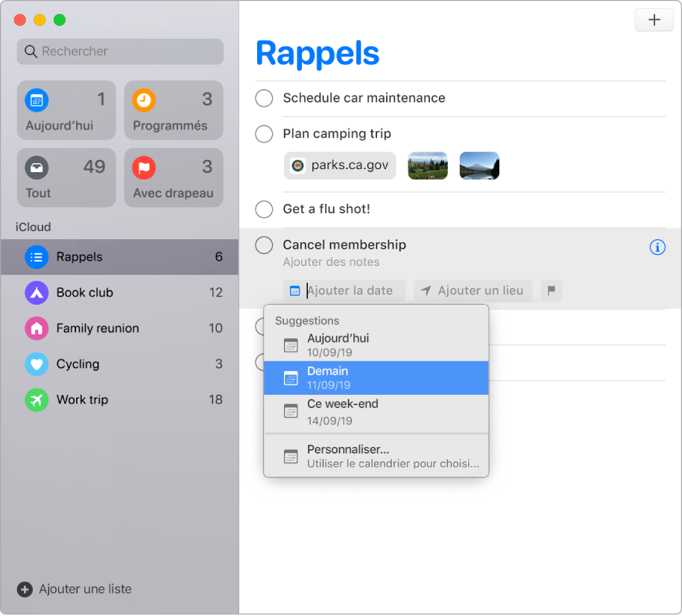The width and height of the screenshot is (682, 616).
Task: Complete the Get a flu shot reminder
Action: coord(264,209)
